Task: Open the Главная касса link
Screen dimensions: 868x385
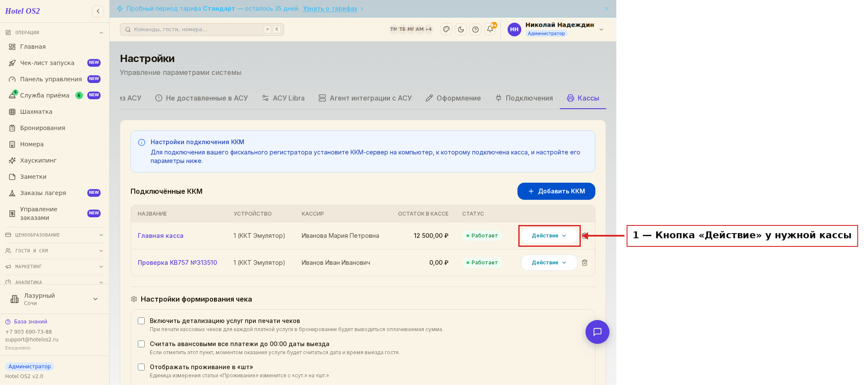Action: pos(161,236)
